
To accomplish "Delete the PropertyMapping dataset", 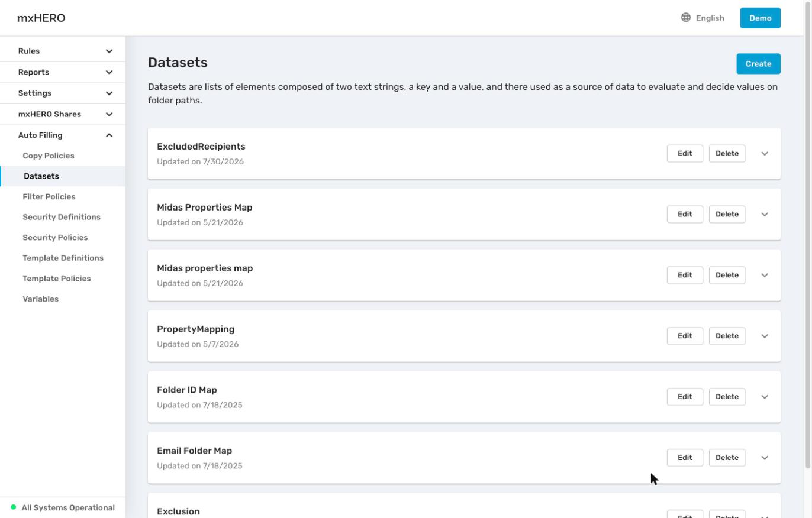I will pyautogui.click(x=727, y=336).
